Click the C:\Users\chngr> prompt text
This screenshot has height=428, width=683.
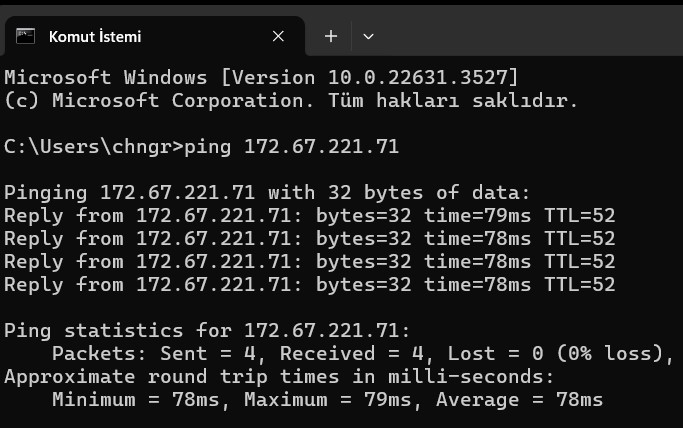[93, 147]
